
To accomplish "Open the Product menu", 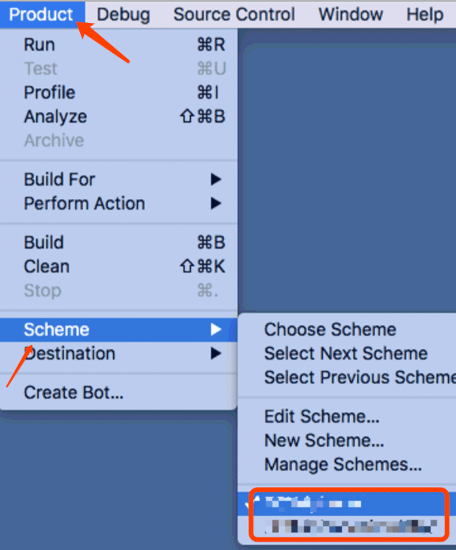I will pyautogui.click(x=41, y=14).
